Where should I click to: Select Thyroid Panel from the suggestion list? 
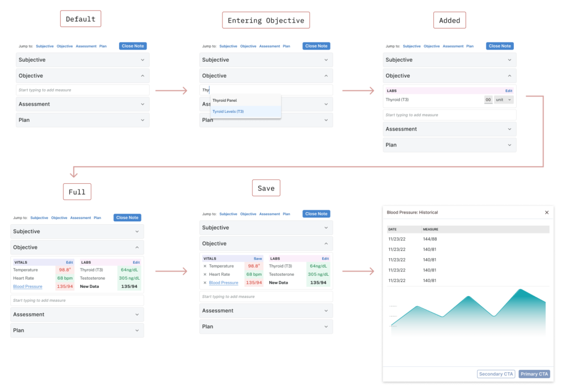[x=225, y=101]
